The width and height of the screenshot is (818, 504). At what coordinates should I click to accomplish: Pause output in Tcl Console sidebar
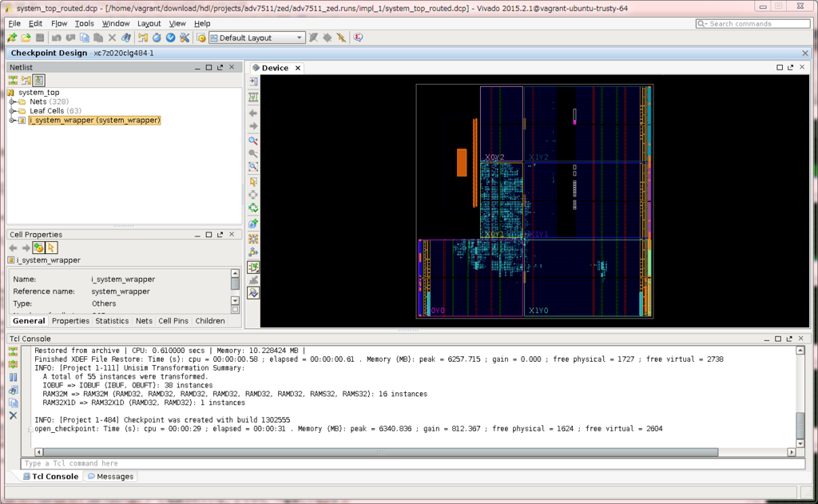(13, 377)
